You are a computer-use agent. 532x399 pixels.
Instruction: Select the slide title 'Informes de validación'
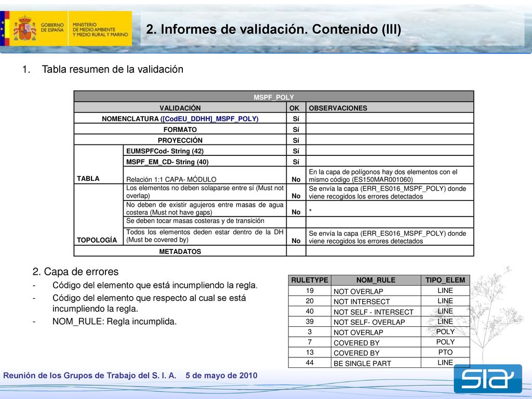273,29
